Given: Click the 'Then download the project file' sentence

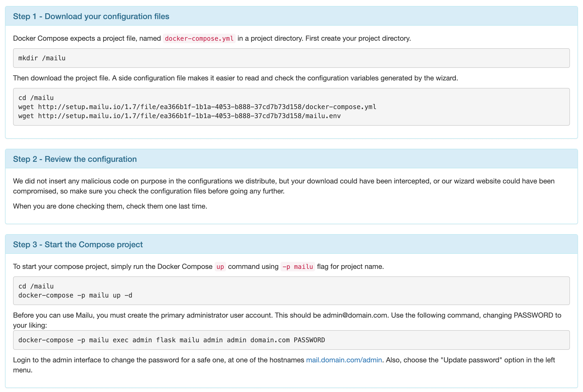Looking at the screenshot, I should [x=235, y=78].
